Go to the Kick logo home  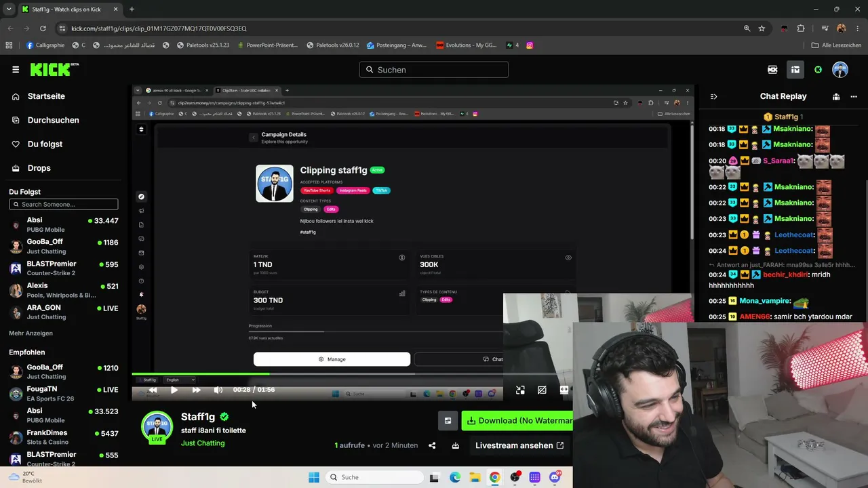[54, 69]
